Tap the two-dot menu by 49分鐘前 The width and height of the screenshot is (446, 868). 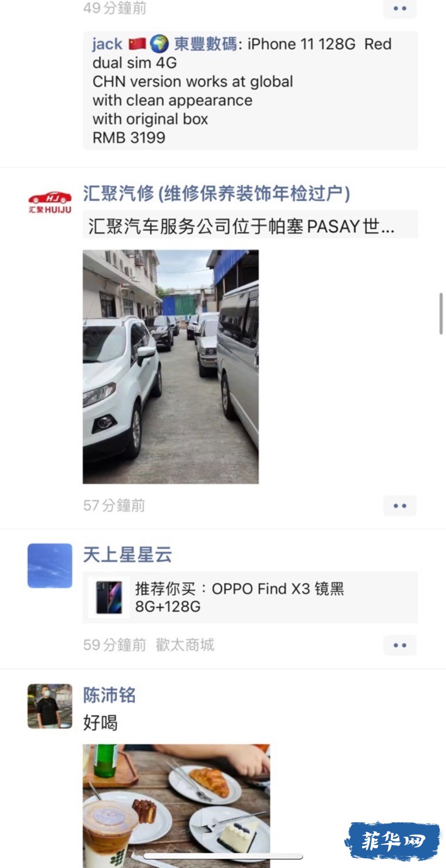(400, 8)
